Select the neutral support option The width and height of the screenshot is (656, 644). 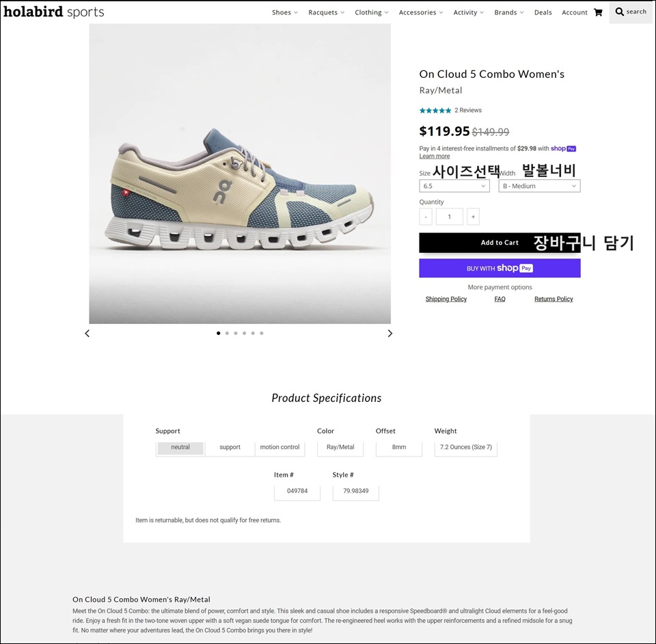coord(180,447)
